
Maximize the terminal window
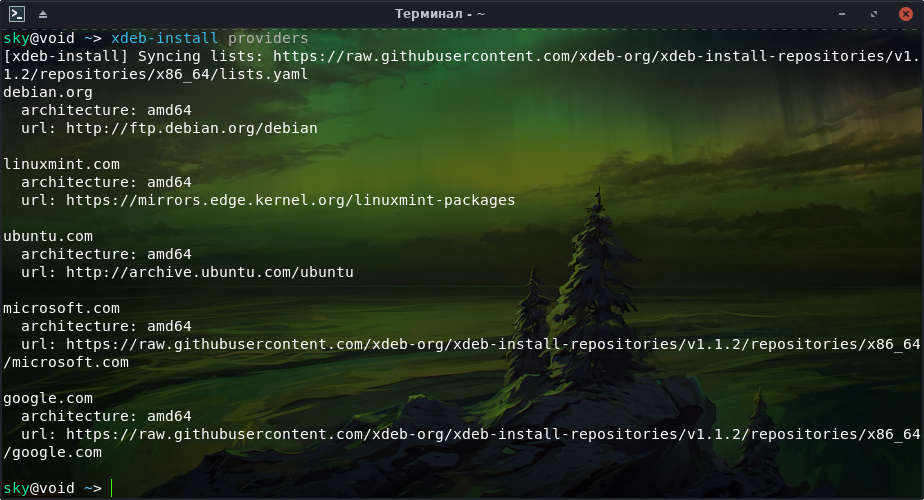[x=874, y=14]
